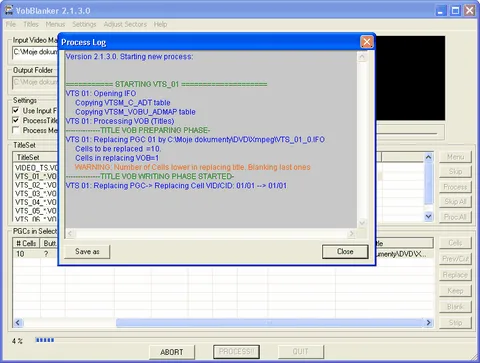Minimize the VobBlanker window
The height and width of the screenshot is (363, 480).
click(x=441, y=11)
